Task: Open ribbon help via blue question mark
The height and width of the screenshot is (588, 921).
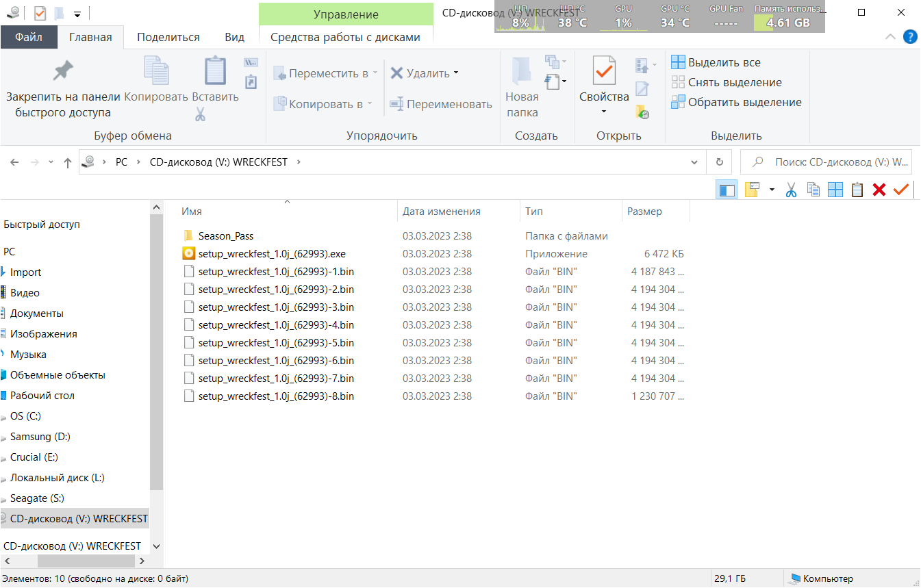Action: tap(911, 37)
